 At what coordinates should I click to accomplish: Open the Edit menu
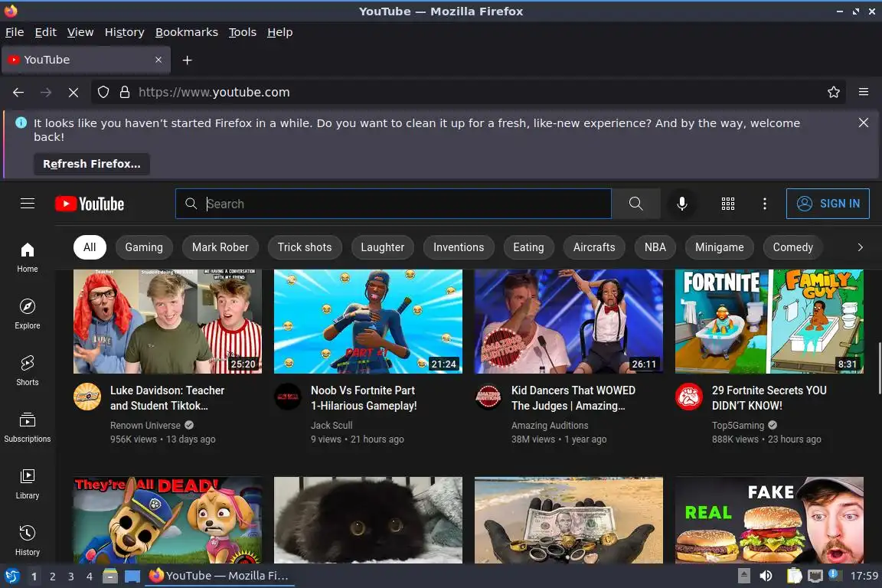pos(46,32)
